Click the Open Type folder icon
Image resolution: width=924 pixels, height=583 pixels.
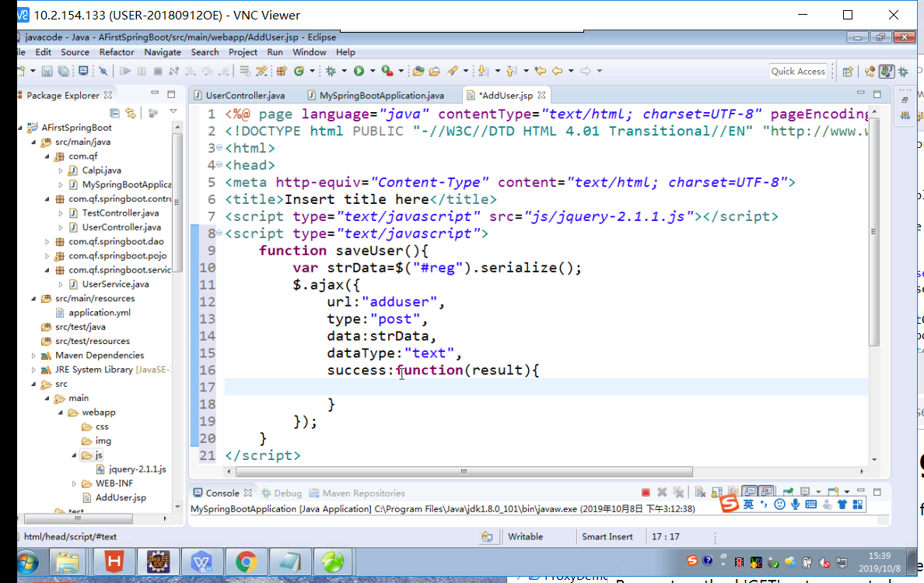pyautogui.click(x=418, y=72)
